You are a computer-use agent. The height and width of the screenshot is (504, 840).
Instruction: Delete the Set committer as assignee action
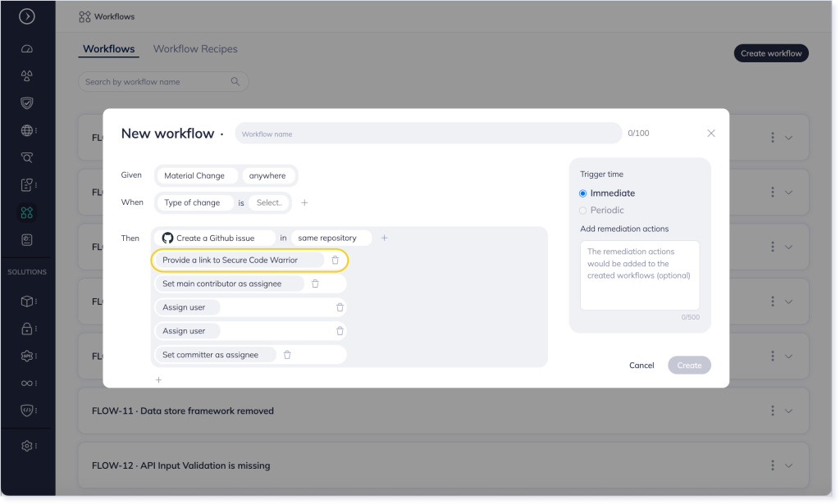click(287, 355)
